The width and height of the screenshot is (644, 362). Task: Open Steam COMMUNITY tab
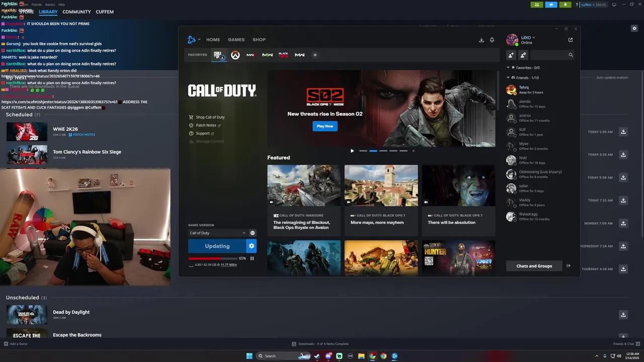pos(76,12)
